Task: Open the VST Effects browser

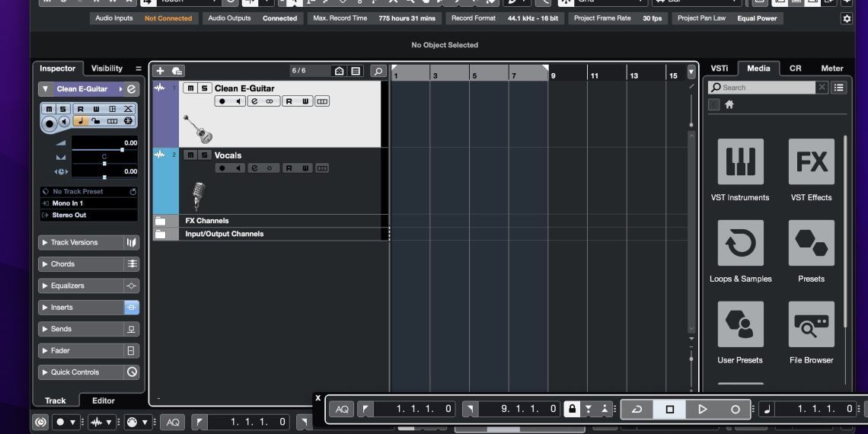Action: pos(811,161)
